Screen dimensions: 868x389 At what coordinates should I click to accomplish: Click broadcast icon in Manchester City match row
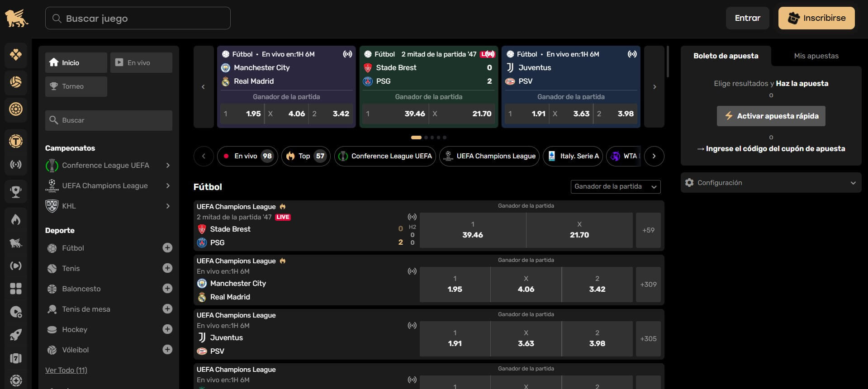pyautogui.click(x=412, y=271)
